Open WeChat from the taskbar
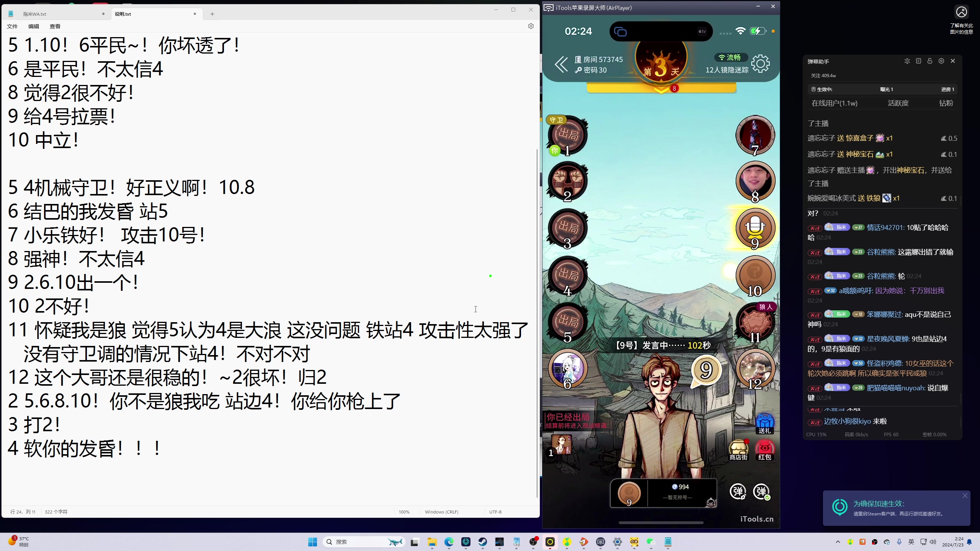 coord(651,542)
